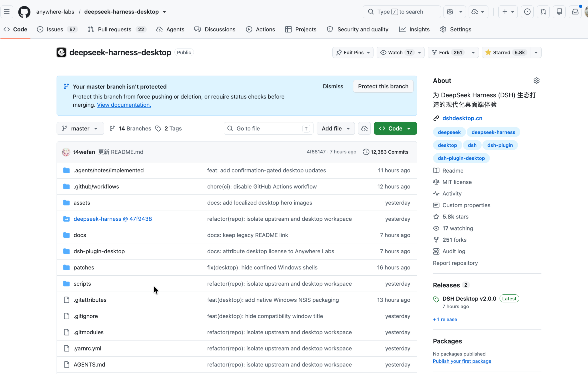Select the dsh-plugin-desktop topic tag
This screenshot has width=588, height=374.
click(461, 158)
